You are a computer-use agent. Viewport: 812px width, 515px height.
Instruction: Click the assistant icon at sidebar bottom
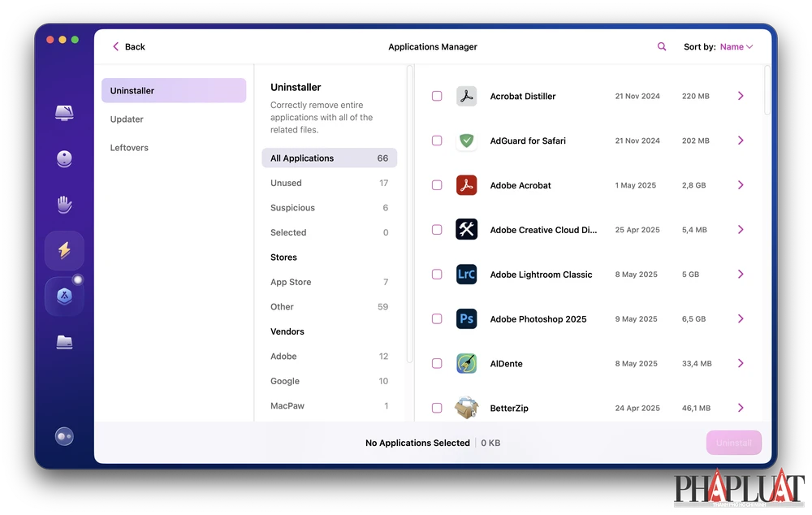(x=64, y=437)
